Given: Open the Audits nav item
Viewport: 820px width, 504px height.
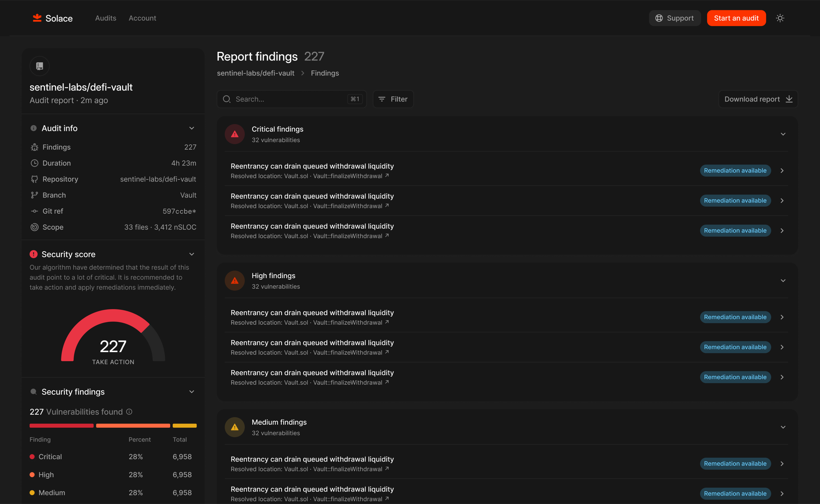Looking at the screenshot, I should (x=105, y=18).
